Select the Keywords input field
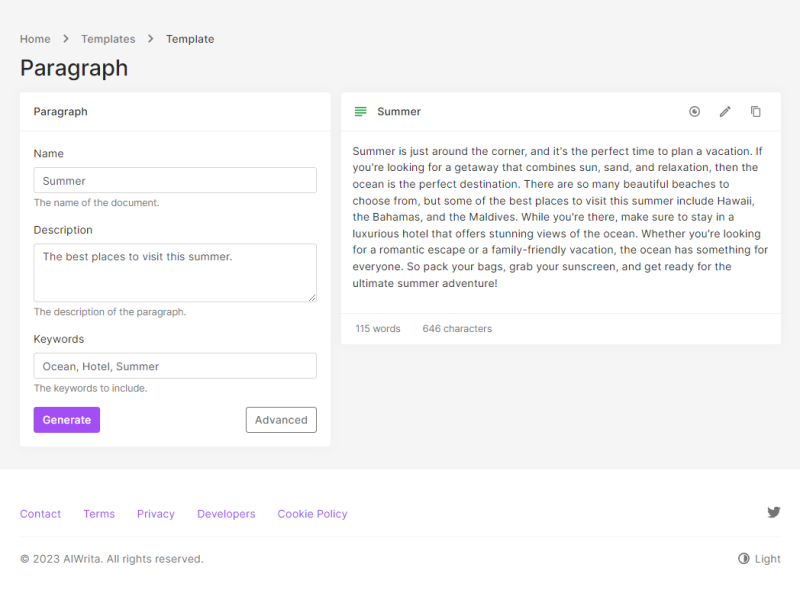Screen dimensions: 800x600 (175, 366)
